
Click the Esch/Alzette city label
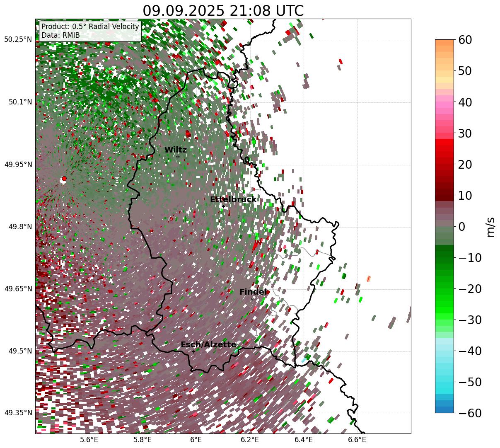pos(208,345)
